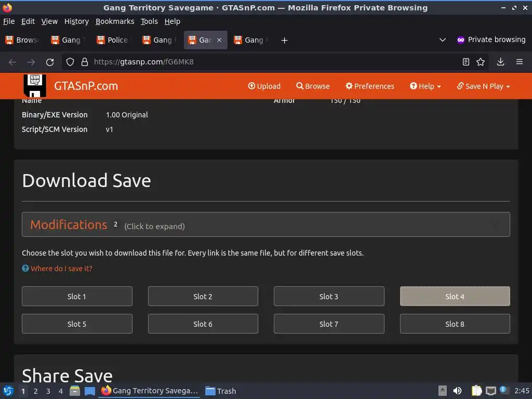
Task: Open the Firefox Help menu
Action: pos(172,21)
